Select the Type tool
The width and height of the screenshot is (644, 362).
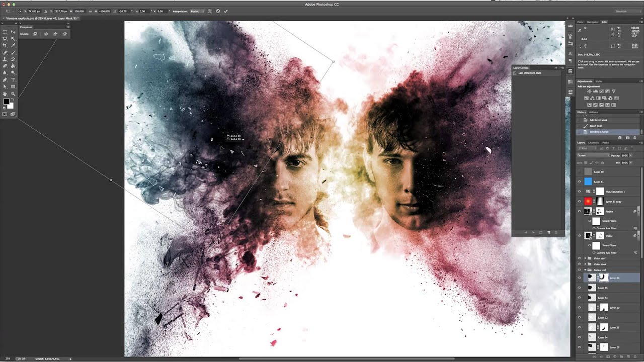[x=13, y=80]
